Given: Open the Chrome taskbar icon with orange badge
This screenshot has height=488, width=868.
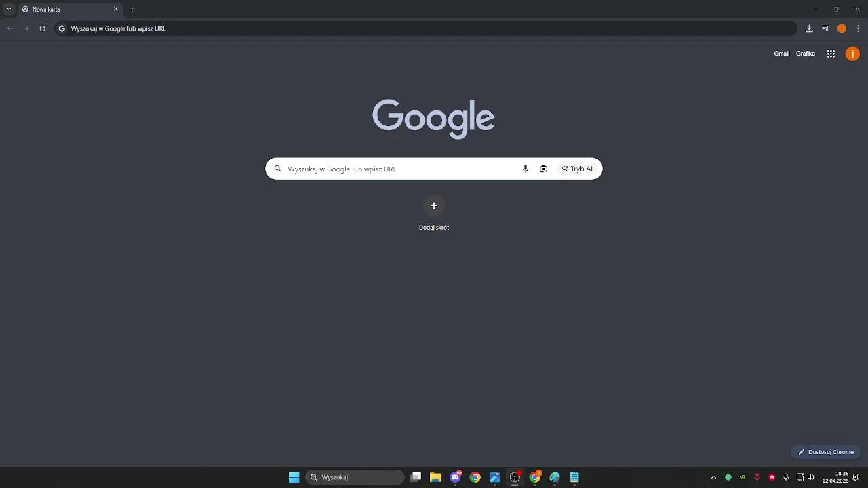Looking at the screenshot, I should pyautogui.click(x=535, y=477).
